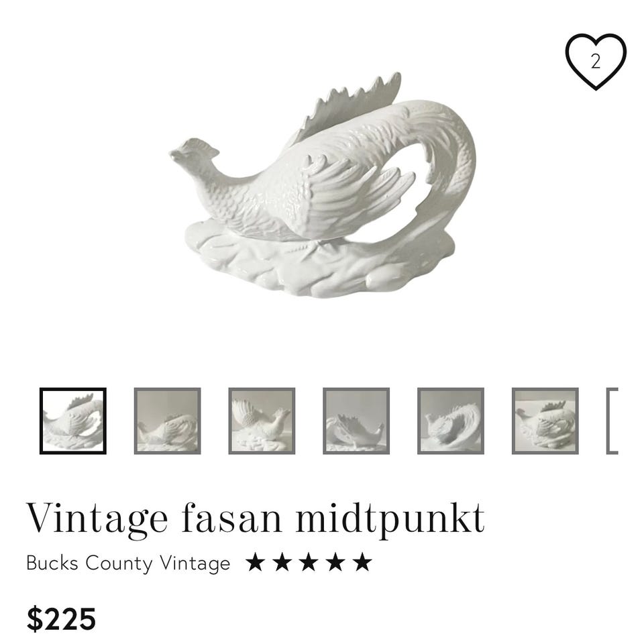The width and height of the screenshot is (644, 644).
Task: Show the fifth thumbnail photo
Action: click(x=451, y=421)
